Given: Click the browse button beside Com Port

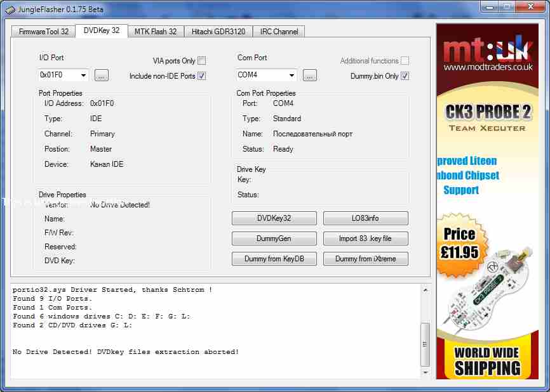Looking at the screenshot, I should click(x=309, y=75).
